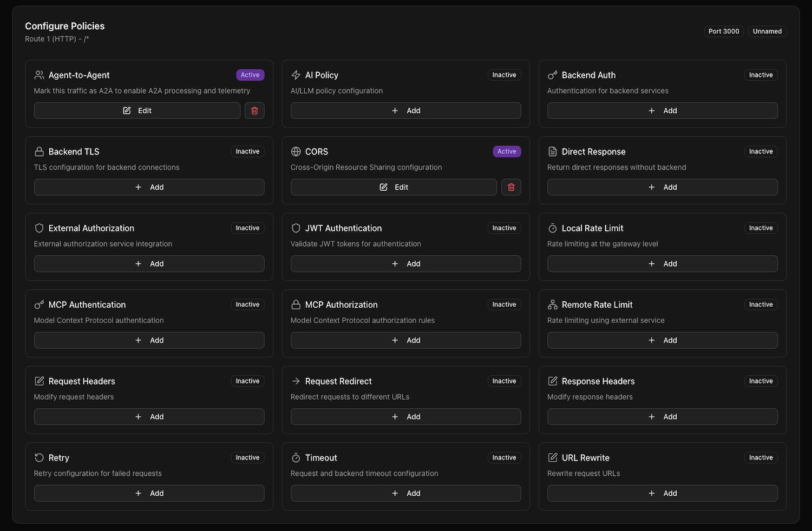Screen dimensions: 812x531
Task: Click the Backend TLS padlock icon
Action: (39, 152)
